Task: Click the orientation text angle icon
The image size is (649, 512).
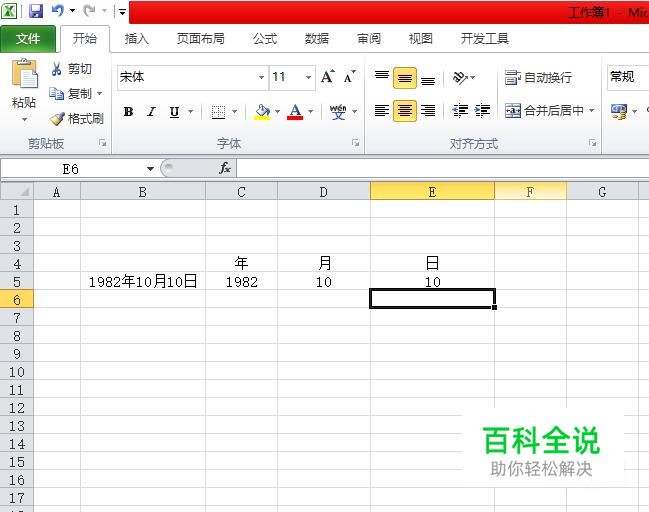Action: [x=460, y=77]
